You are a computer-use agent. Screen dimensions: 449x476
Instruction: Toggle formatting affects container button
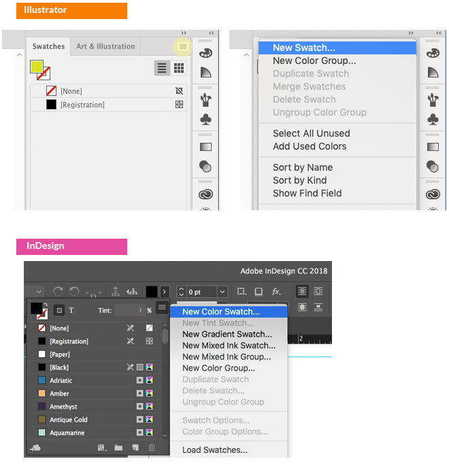(59, 310)
